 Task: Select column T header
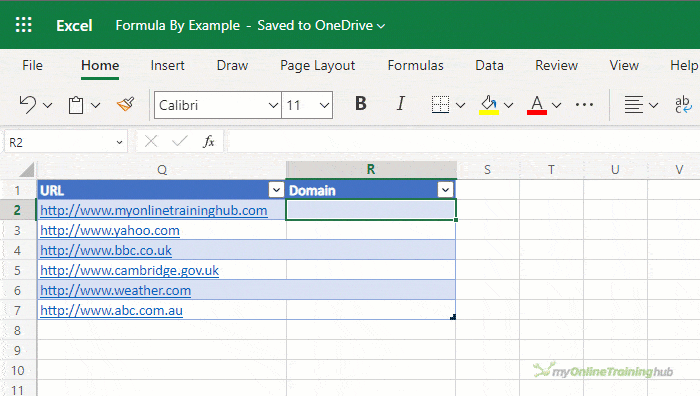551,170
